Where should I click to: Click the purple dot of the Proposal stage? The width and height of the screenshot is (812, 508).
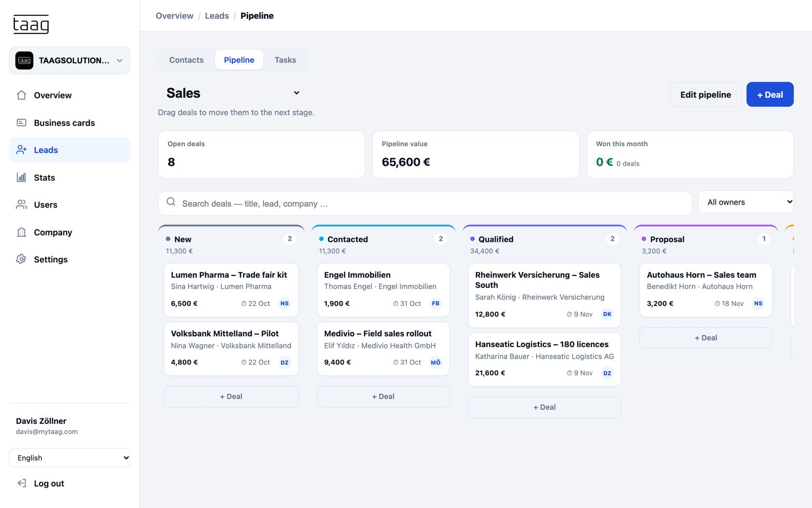[x=644, y=239]
